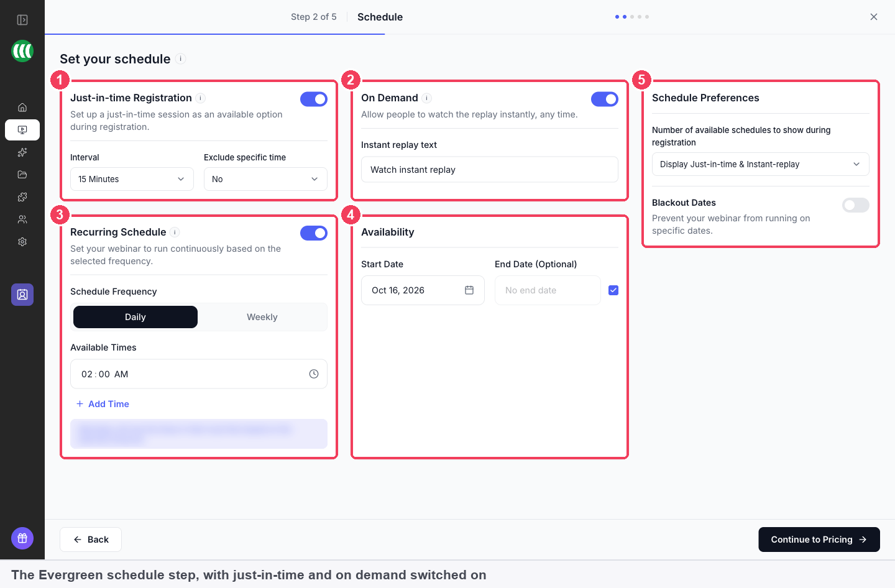Click the No end date field
This screenshot has height=588, width=895.
[x=548, y=290]
